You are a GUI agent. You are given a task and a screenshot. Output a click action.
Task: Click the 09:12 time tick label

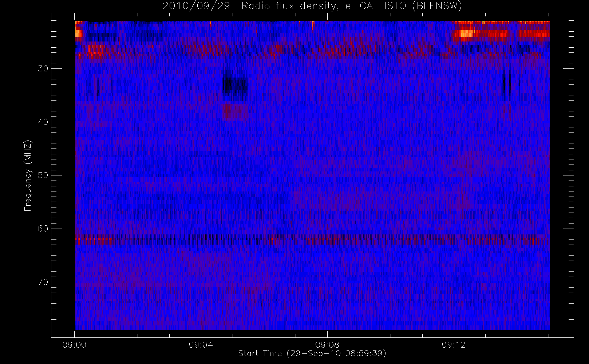[x=454, y=345]
